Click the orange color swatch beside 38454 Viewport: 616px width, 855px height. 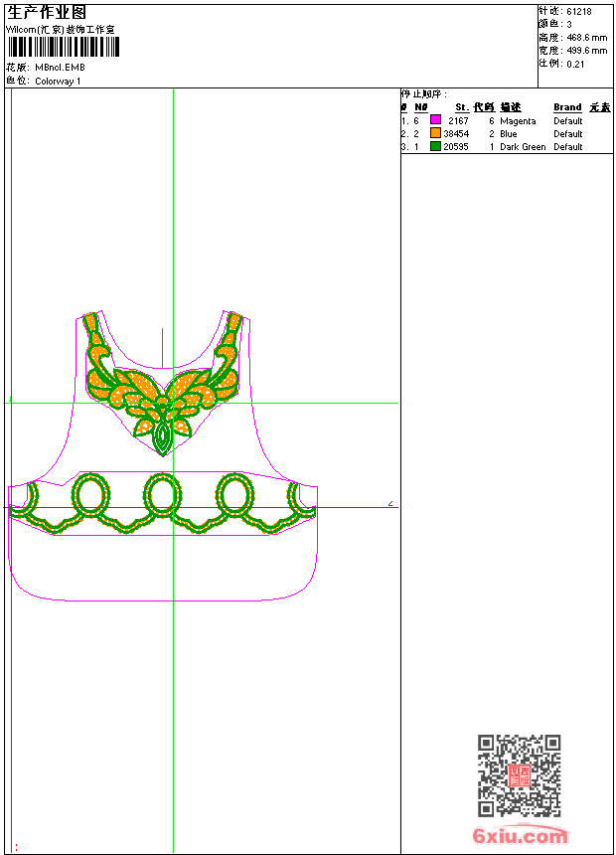[x=435, y=133]
